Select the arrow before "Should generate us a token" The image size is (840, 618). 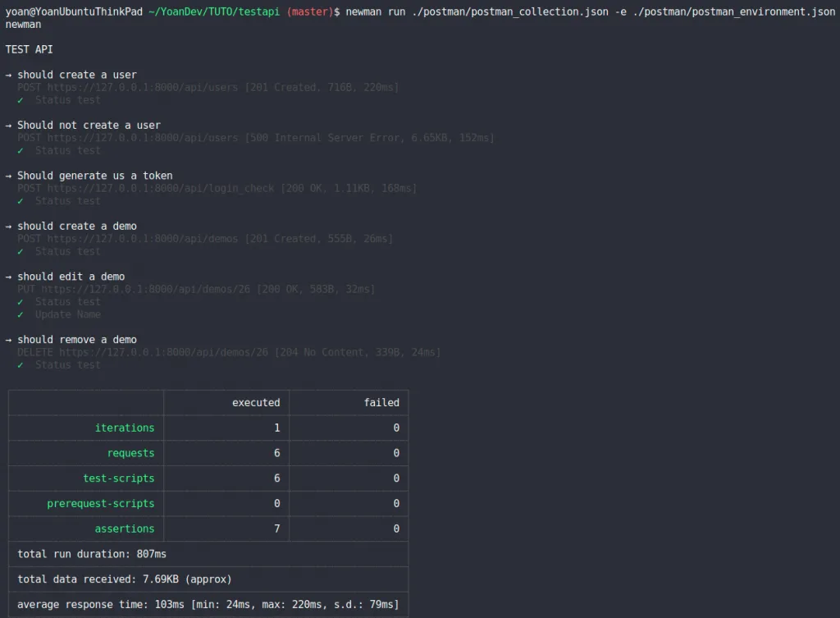[8, 176]
